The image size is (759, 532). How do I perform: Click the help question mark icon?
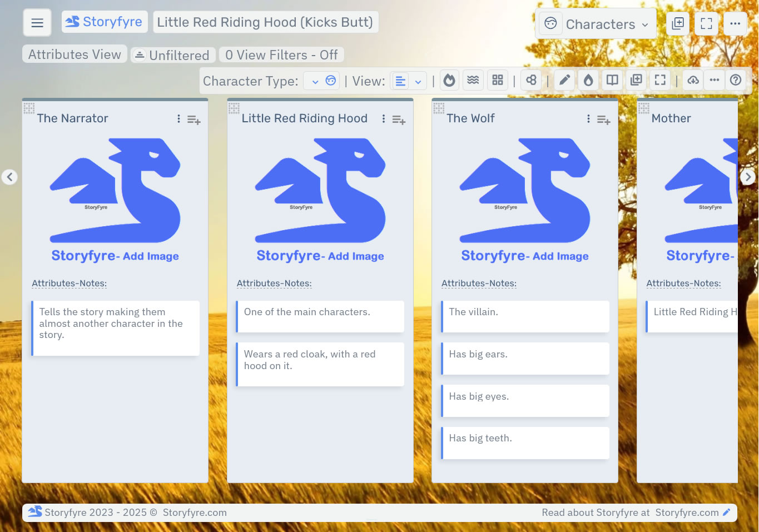point(735,79)
